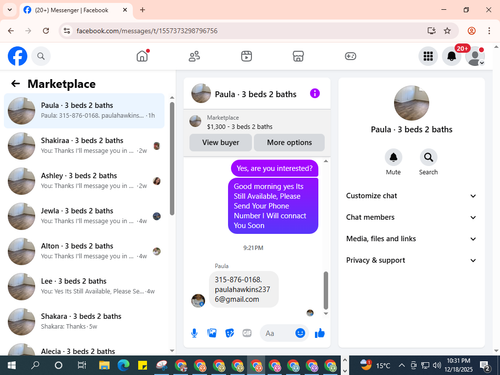500x375 pixels.
Task: Send a thumbs-up like
Action: [320, 333]
